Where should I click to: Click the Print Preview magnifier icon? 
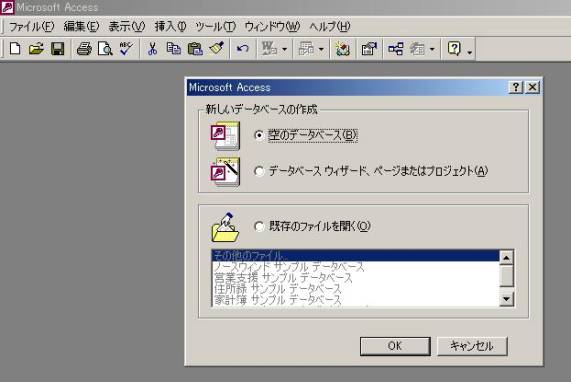(105, 48)
